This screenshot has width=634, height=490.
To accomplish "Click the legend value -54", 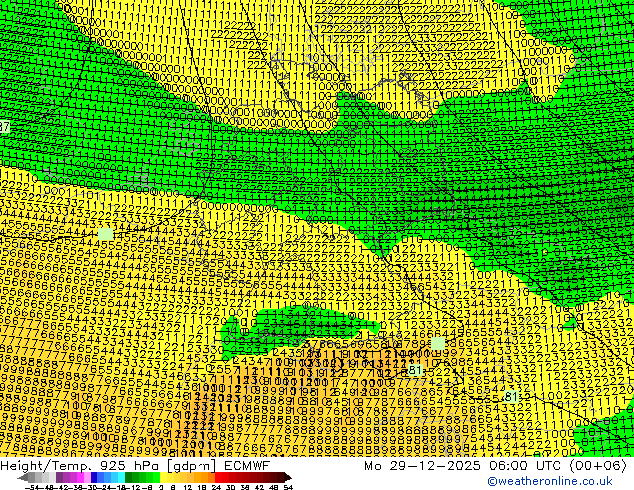I will 33,487.
